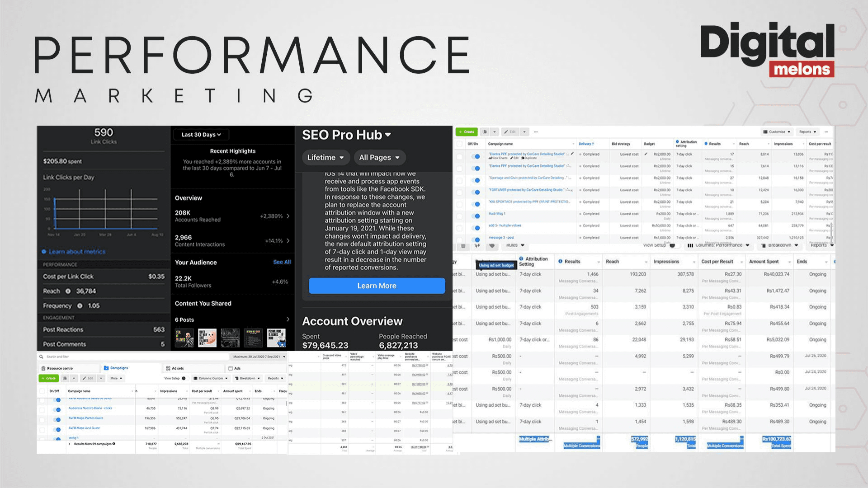868x488 pixels.
Task: Click the info icon beside Frequency metric
Action: coord(80,306)
